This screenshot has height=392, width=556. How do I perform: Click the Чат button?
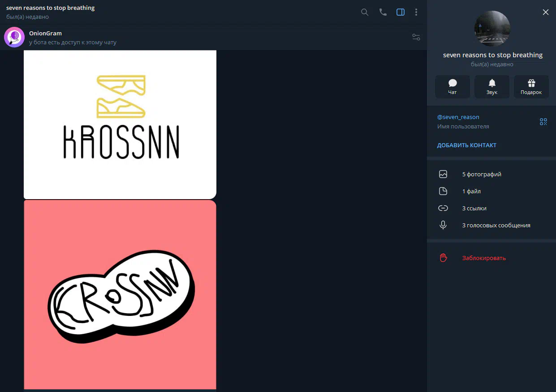point(453,86)
